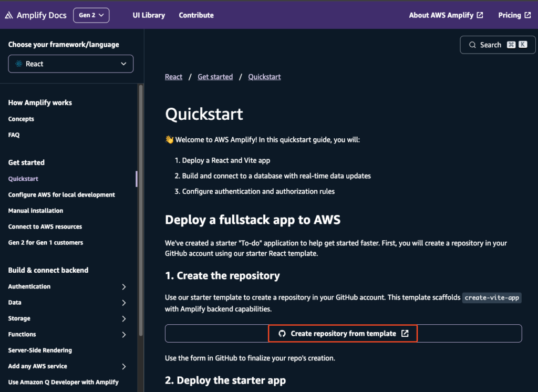Select Manual installation in the sidebar
The height and width of the screenshot is (392, 538).
coord(36,211)
